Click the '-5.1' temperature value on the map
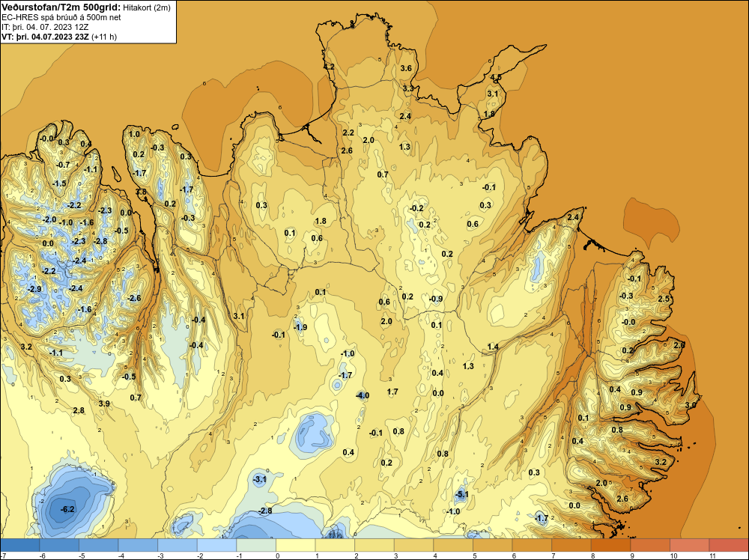Screen dimensions: 749x560 tap(461, 495)
